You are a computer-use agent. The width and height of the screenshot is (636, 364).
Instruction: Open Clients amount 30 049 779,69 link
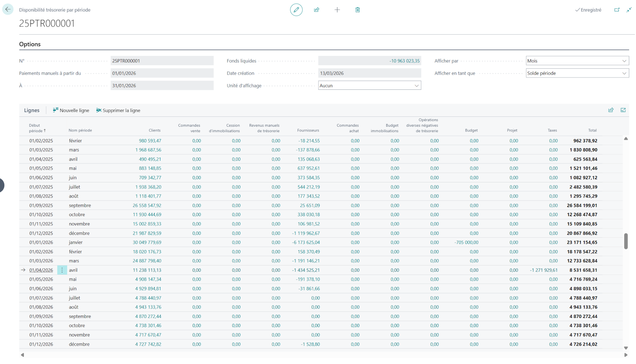[x=147, y=242]
